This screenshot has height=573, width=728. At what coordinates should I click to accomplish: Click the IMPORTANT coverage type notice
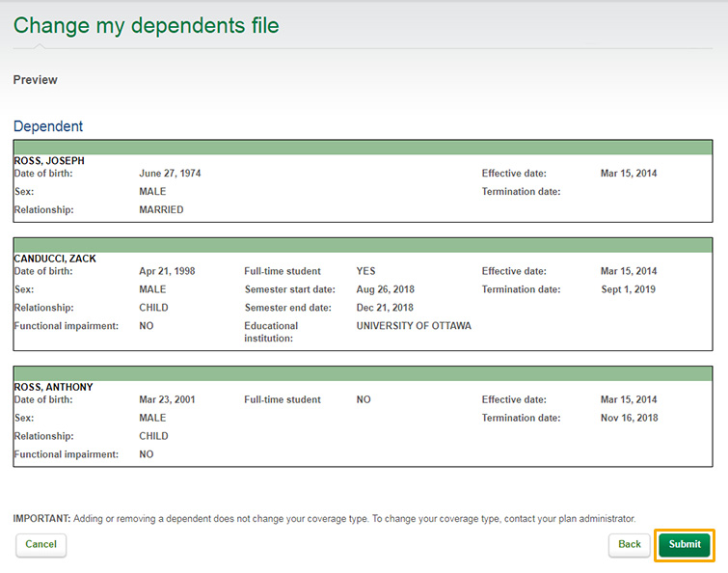[324, 519]
